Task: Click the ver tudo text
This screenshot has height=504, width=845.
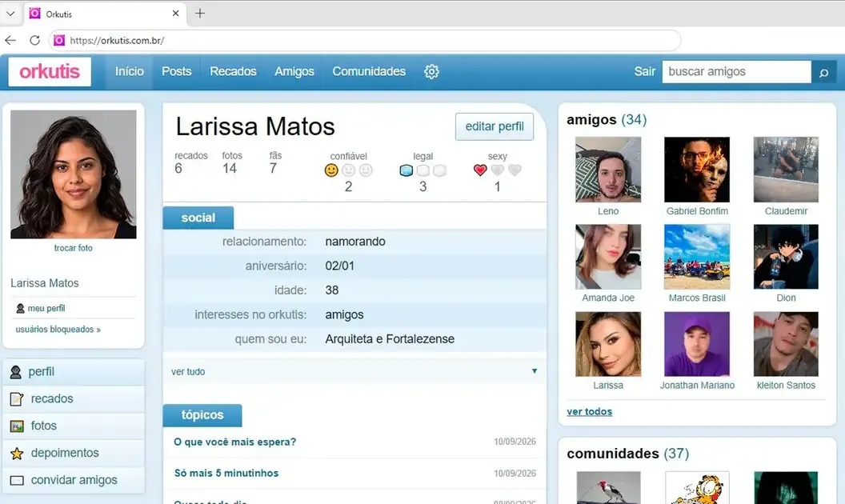Action: 188,372
